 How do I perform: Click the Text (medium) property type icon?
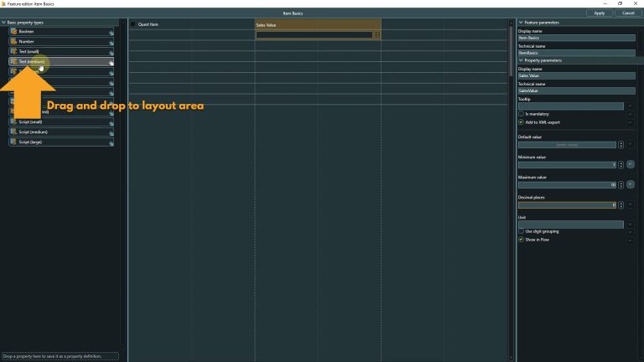tap(13, 61)
